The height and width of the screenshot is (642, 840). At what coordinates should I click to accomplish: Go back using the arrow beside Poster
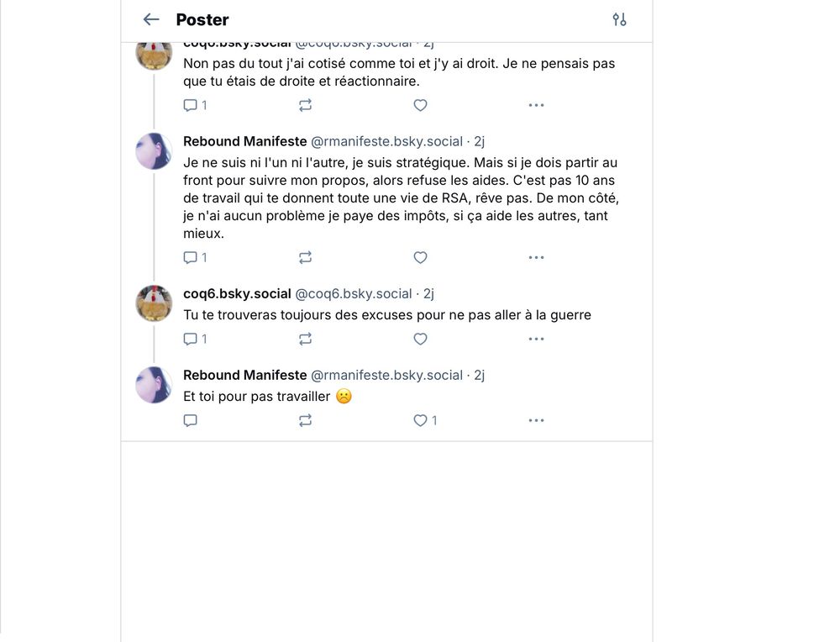151,19
